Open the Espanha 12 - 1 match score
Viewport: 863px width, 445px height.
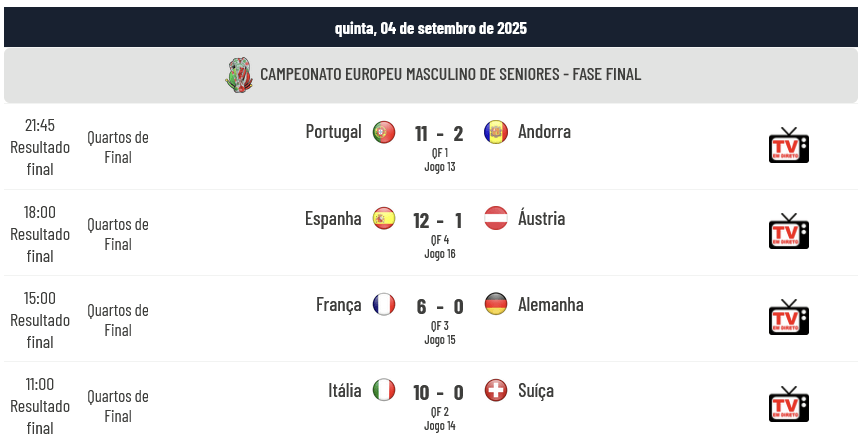tap(438, 221)
